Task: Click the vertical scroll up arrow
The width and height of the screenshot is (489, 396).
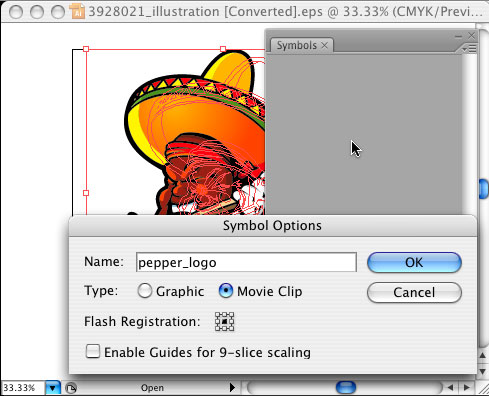Action: (x=483, y=356)
